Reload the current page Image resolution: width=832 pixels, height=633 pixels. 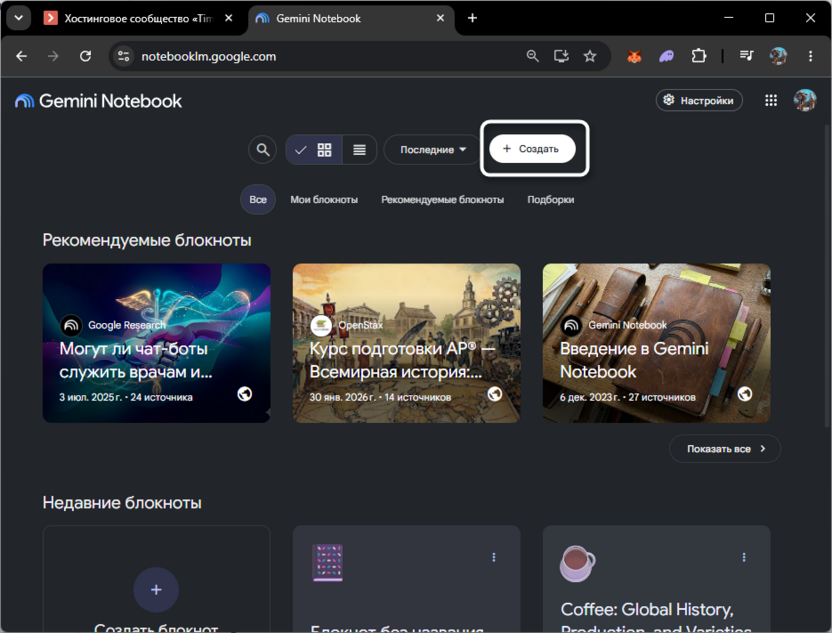point(85,56)
